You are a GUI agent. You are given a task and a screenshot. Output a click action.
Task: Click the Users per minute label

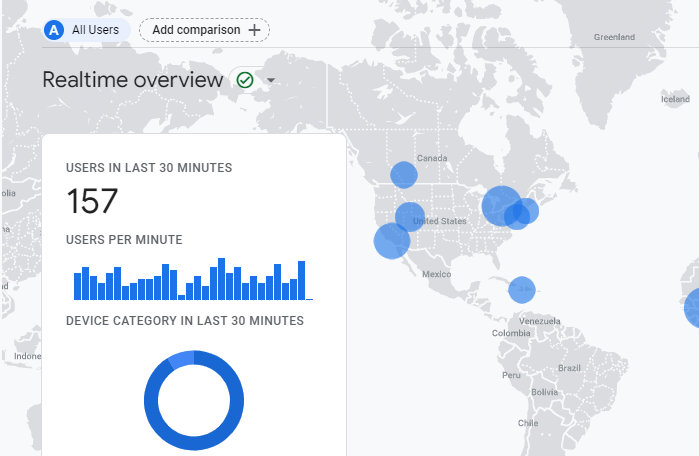tap(124, 239)
